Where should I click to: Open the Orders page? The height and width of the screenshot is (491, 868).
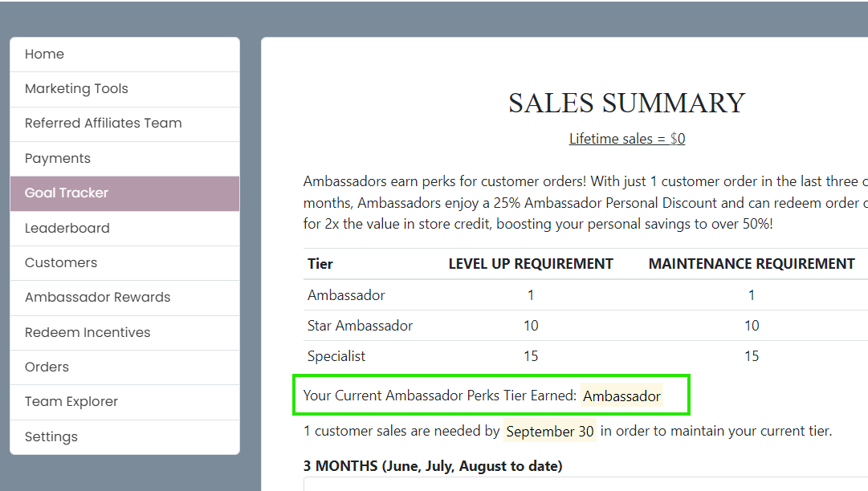(x=47, y=367)
